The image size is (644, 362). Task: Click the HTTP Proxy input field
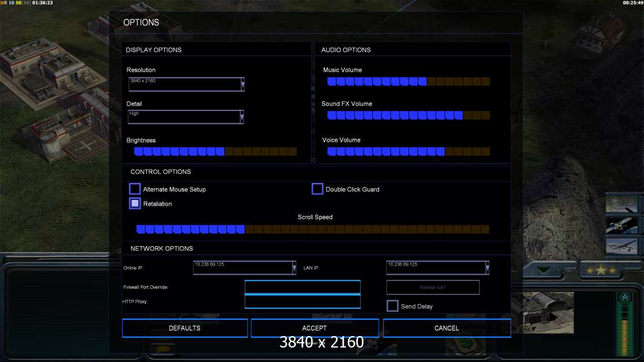click(x=302, y=301)
